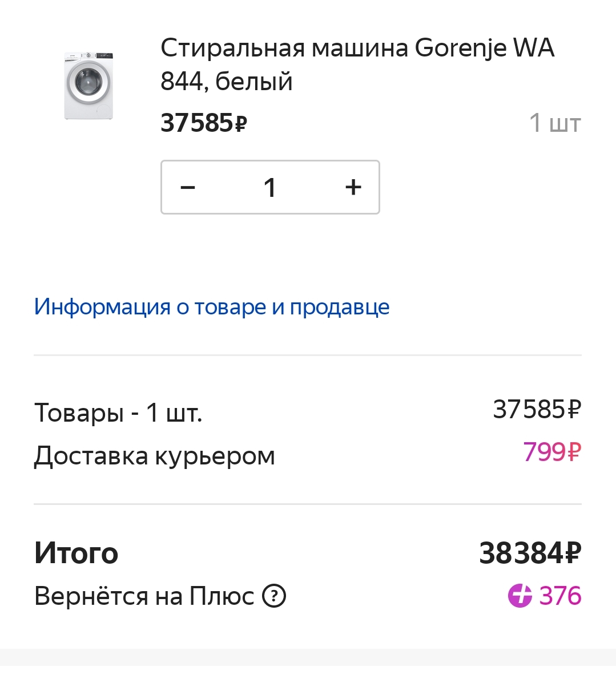Click the question mark help icon
This screenshot has width=616, height=675.
(x=274, y=596)
